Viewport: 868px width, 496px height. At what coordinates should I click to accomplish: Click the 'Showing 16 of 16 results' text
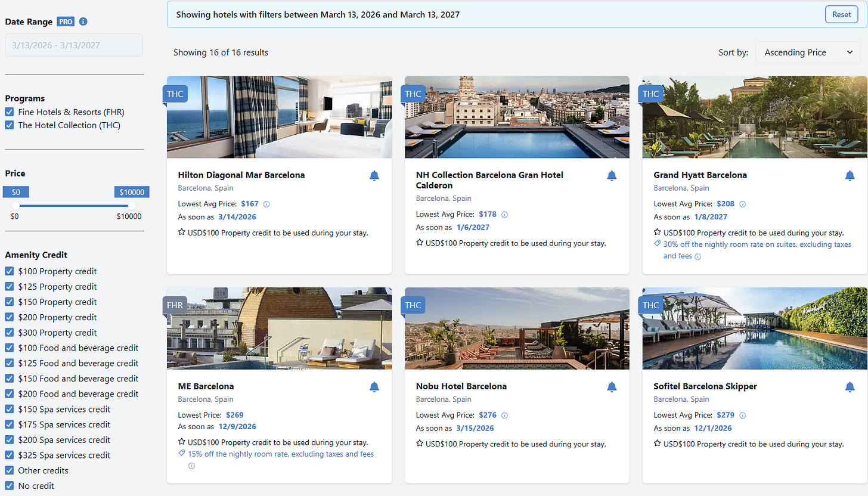click(221, 52)
